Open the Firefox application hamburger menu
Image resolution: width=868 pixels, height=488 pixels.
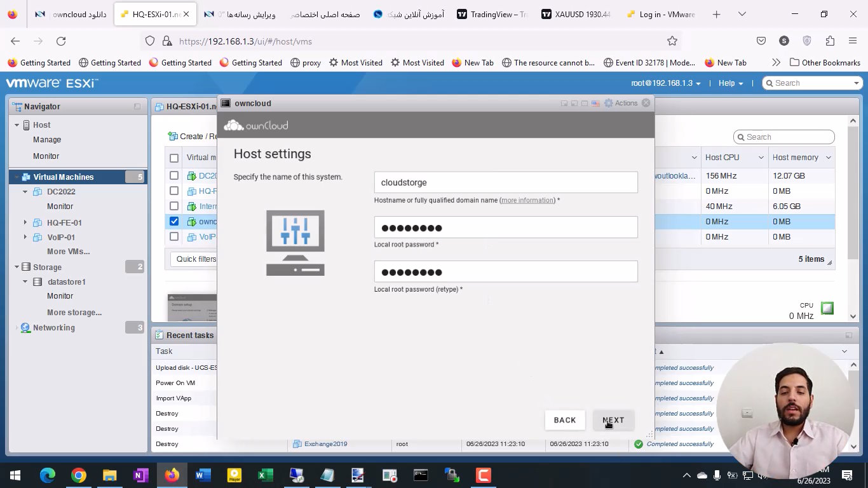click(853, 41)
